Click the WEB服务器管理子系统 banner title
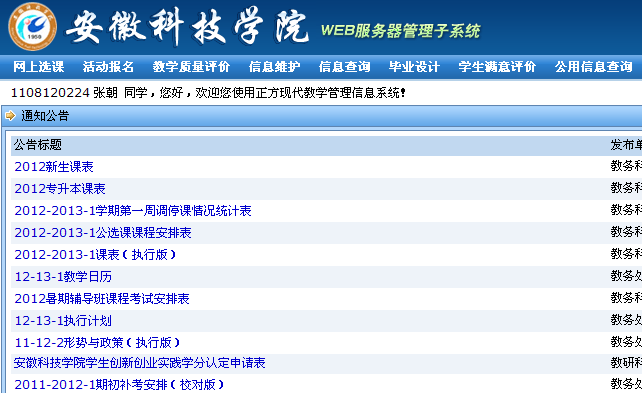 [x=400, y=31]
